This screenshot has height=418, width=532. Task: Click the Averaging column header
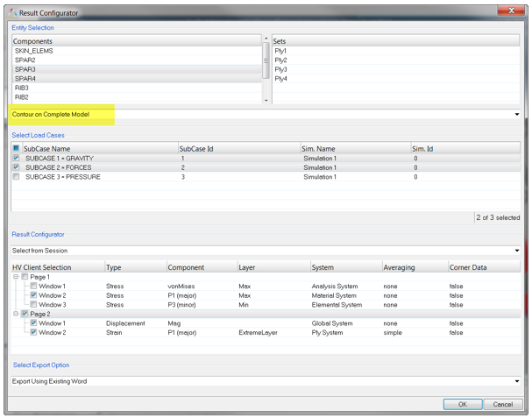pos(399,267)
